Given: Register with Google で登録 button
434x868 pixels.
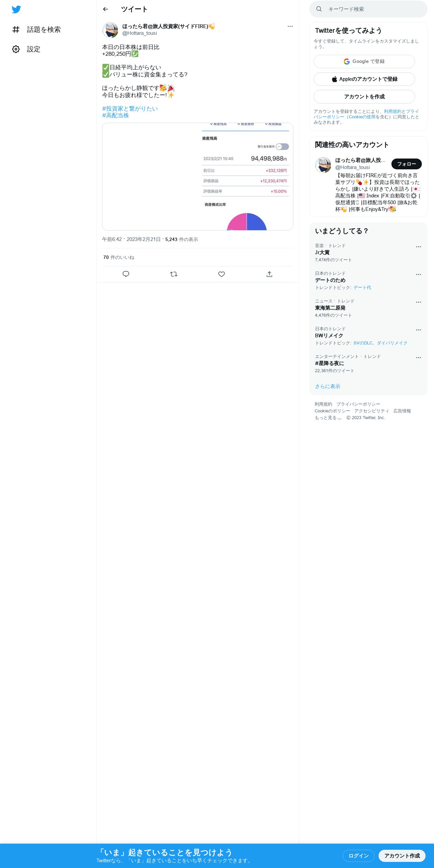Looking at the screenshot, I should pos(364,62).
